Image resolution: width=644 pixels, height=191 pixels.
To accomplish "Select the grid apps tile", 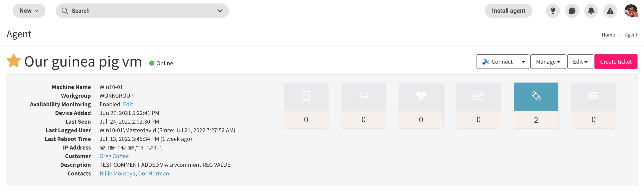I will pyautogui.click(x=594, y=105).
